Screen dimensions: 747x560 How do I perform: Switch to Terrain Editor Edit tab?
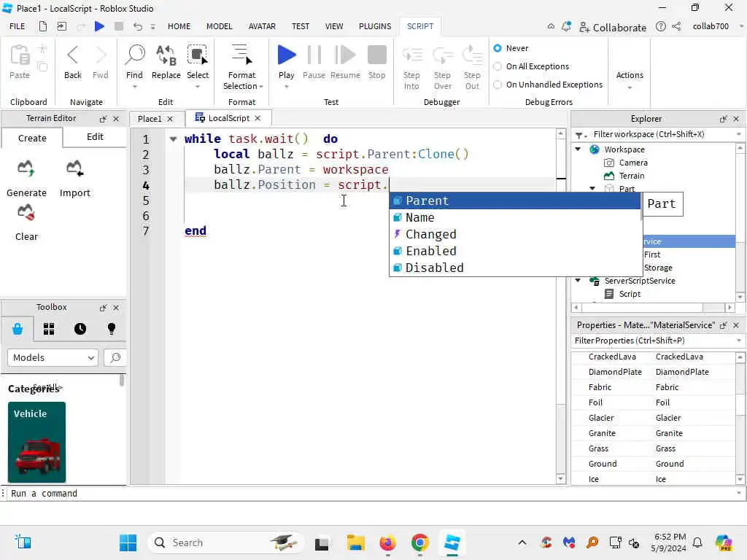95,137
